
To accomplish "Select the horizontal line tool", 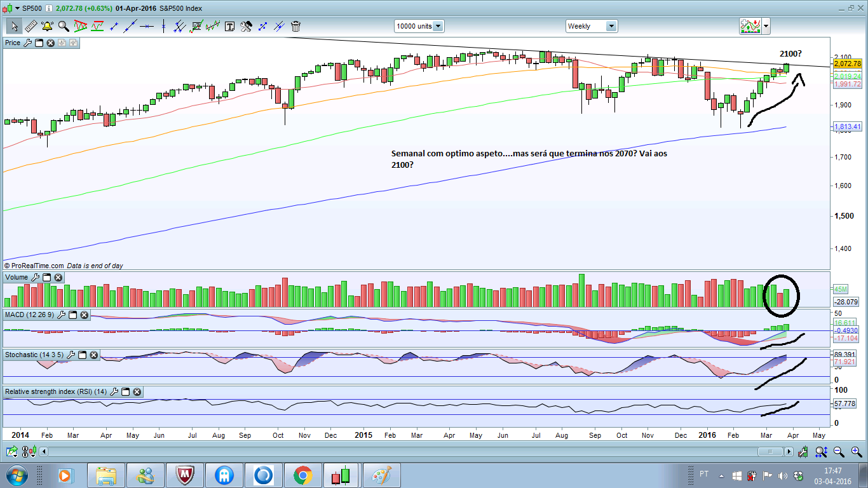I will [147, 26].
